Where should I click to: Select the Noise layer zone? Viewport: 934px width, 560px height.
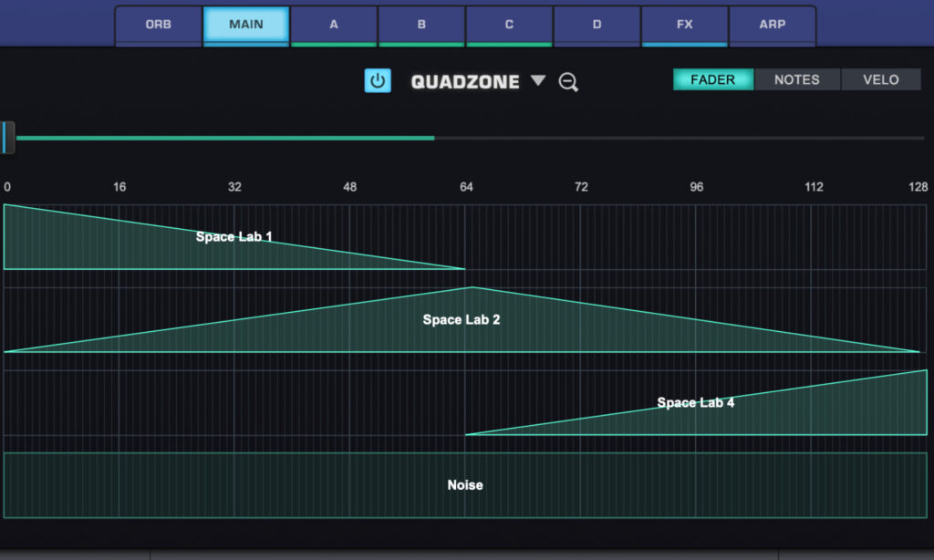tap(465, 485)
